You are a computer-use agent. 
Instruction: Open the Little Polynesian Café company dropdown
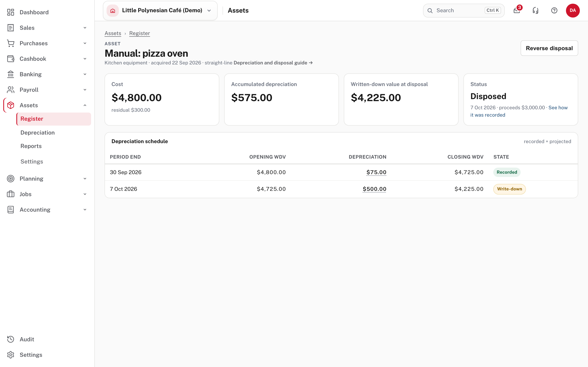160,10
